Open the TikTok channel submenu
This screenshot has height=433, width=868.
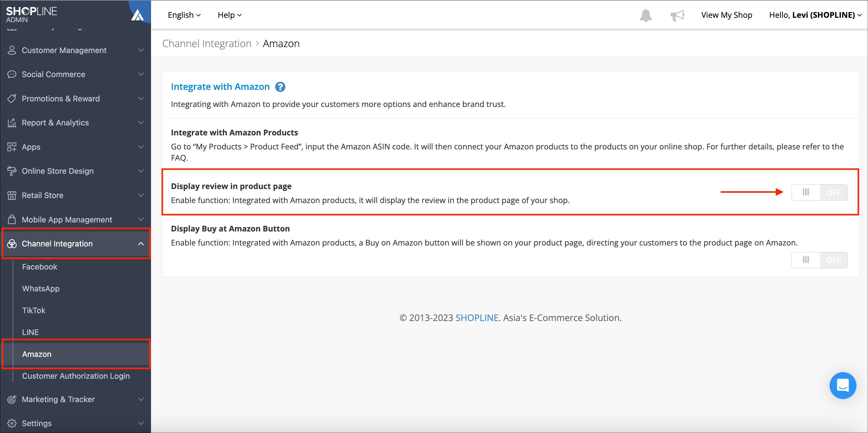click(x=34, y=310)
